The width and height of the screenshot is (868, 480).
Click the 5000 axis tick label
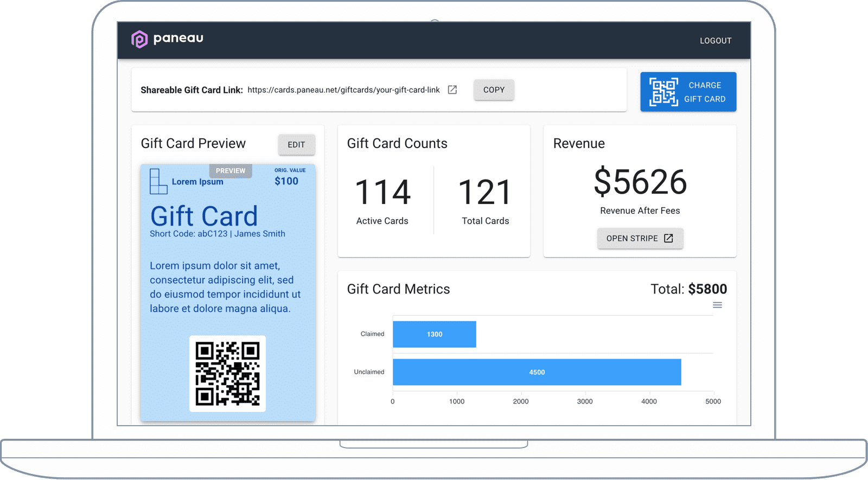tap(713, 401)
